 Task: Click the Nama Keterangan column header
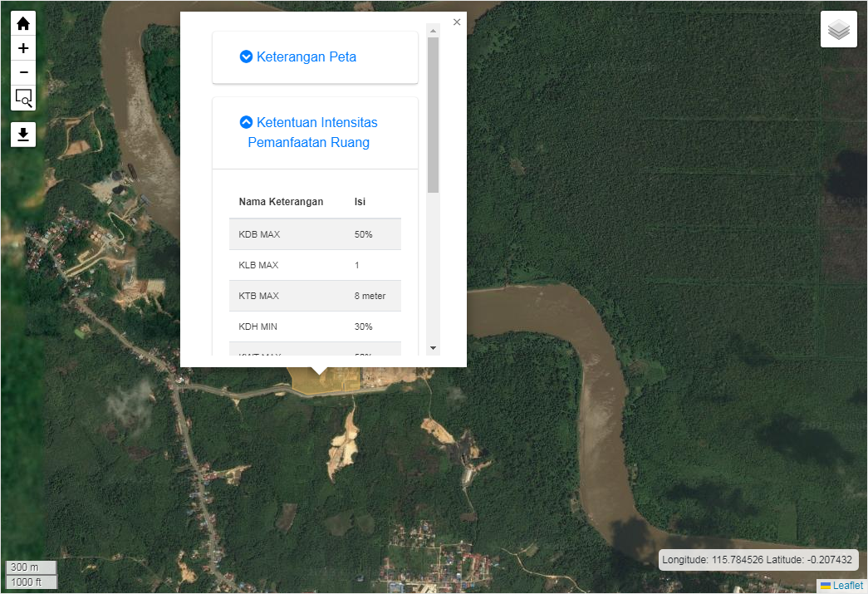281,202
